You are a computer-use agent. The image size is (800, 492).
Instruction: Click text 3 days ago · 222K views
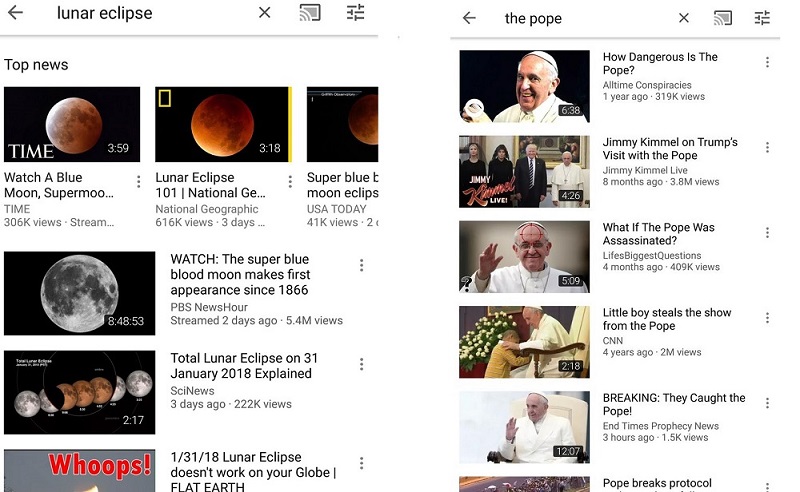pyautogui.click(x=231, y=404)
